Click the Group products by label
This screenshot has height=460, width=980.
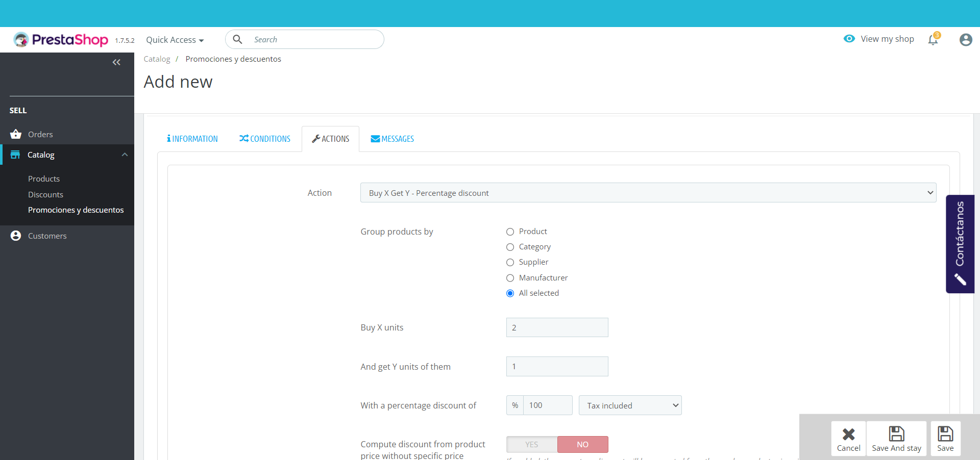click(397, 232)
